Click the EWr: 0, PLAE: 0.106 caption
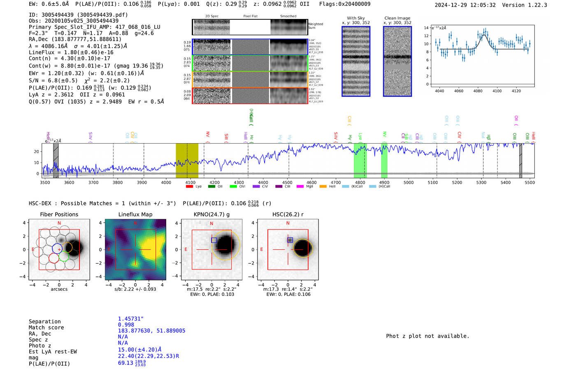 (288, 295)
